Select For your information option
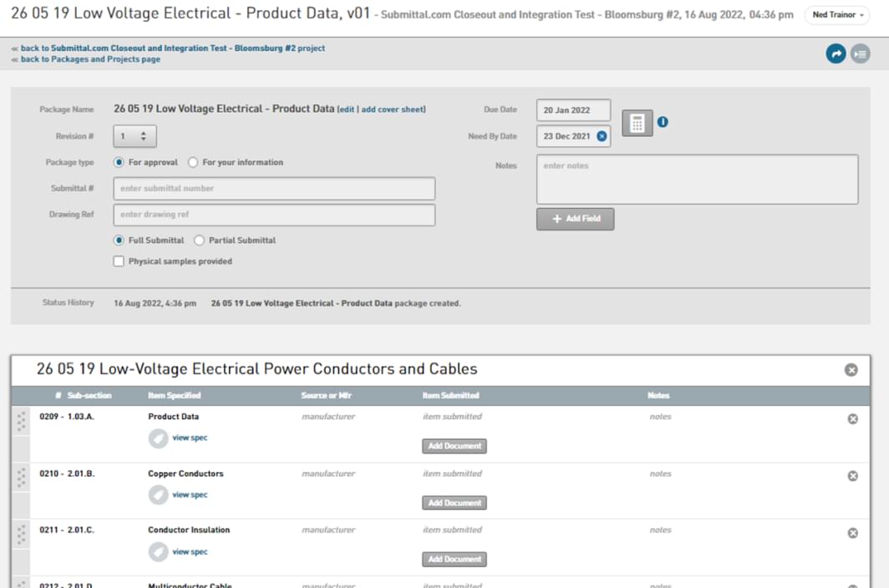This screenshot has height=588, width=889. click(x=193, y=162)
